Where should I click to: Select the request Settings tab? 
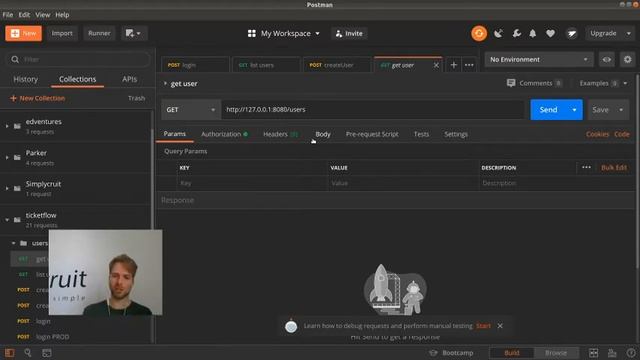click(456, 134)
